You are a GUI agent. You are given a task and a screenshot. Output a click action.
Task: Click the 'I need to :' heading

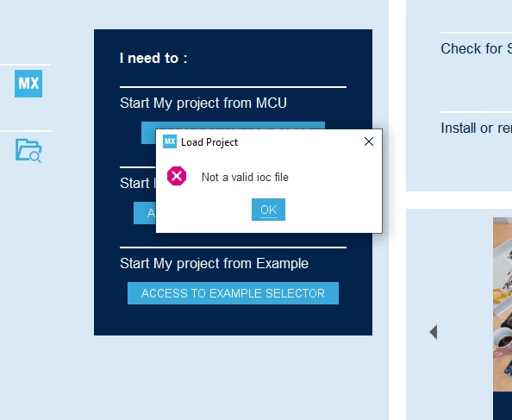click(x=153, y=58)
